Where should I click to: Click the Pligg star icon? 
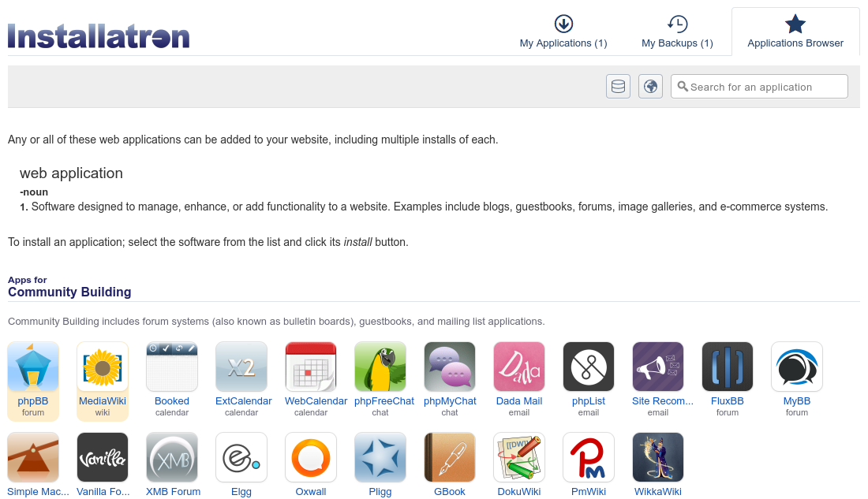coord(380,457)
